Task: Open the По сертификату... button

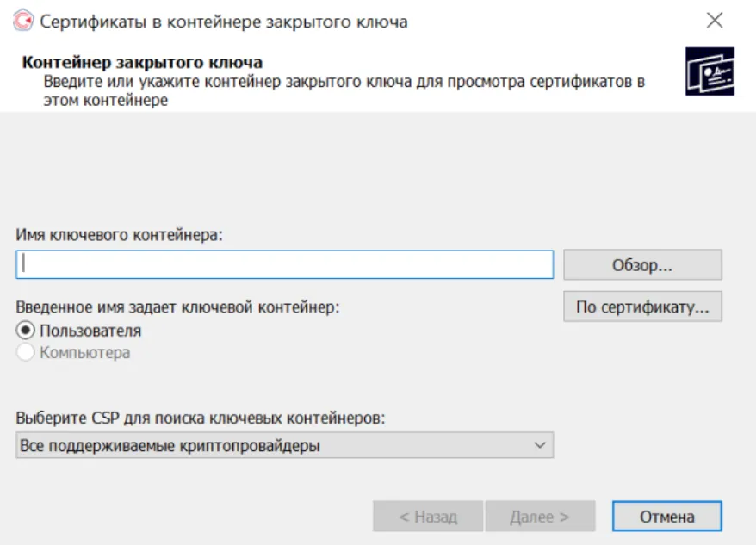Action: 642,307
